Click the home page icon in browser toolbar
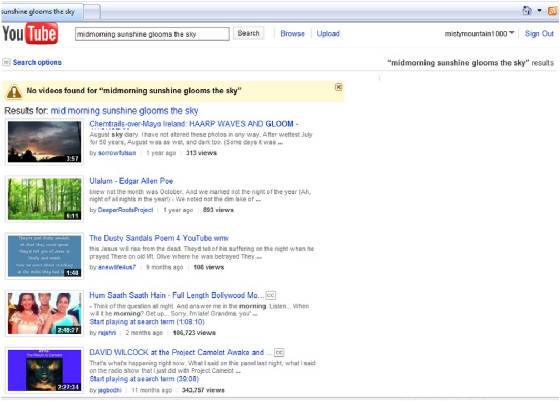 click(527, 11)
